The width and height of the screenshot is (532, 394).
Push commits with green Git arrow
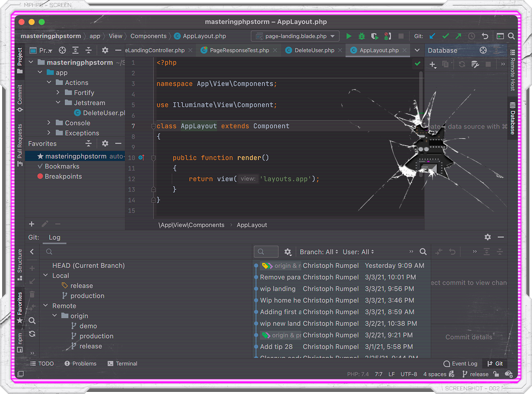coord(458,36)
